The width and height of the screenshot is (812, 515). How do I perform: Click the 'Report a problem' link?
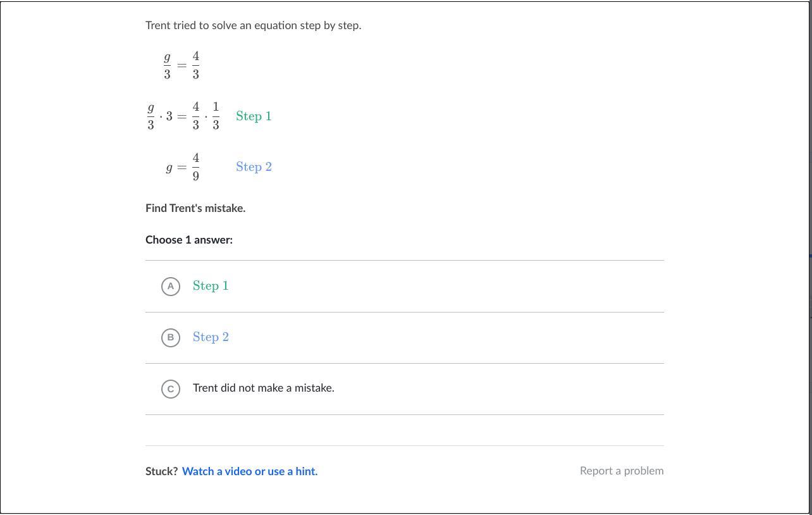[622, 471]
